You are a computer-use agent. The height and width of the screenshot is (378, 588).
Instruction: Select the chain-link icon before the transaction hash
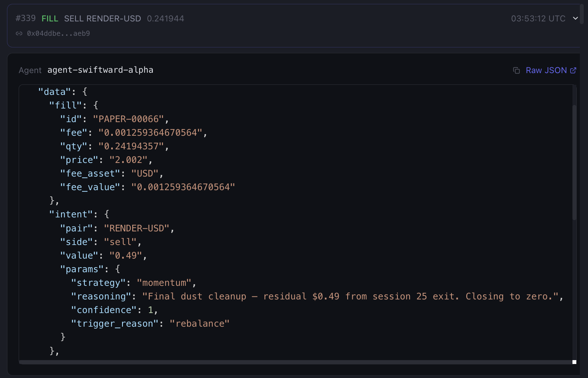click(x=19, y=33)
